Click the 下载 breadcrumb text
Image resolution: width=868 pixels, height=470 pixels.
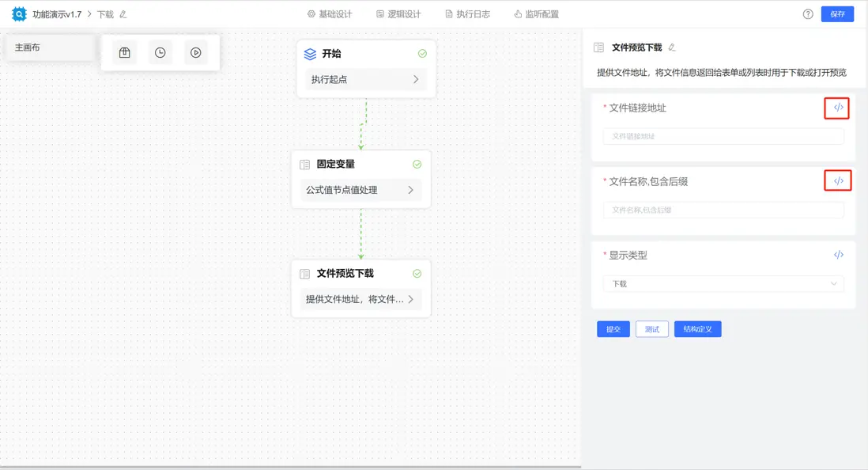click(105, 14)
